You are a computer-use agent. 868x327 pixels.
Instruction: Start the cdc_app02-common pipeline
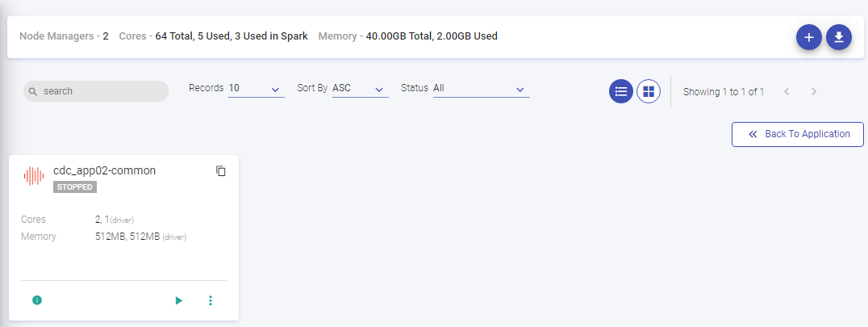point(179,300)
